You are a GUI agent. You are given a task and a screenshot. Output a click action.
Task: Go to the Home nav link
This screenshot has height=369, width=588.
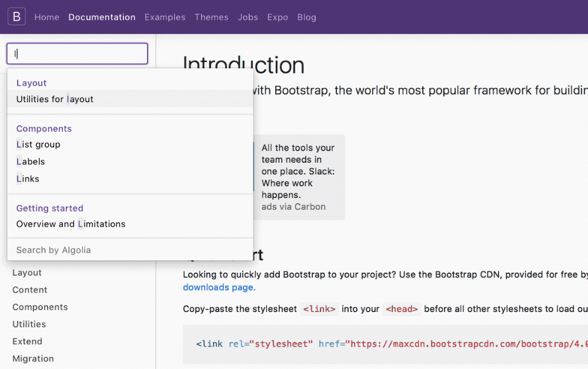47,17
